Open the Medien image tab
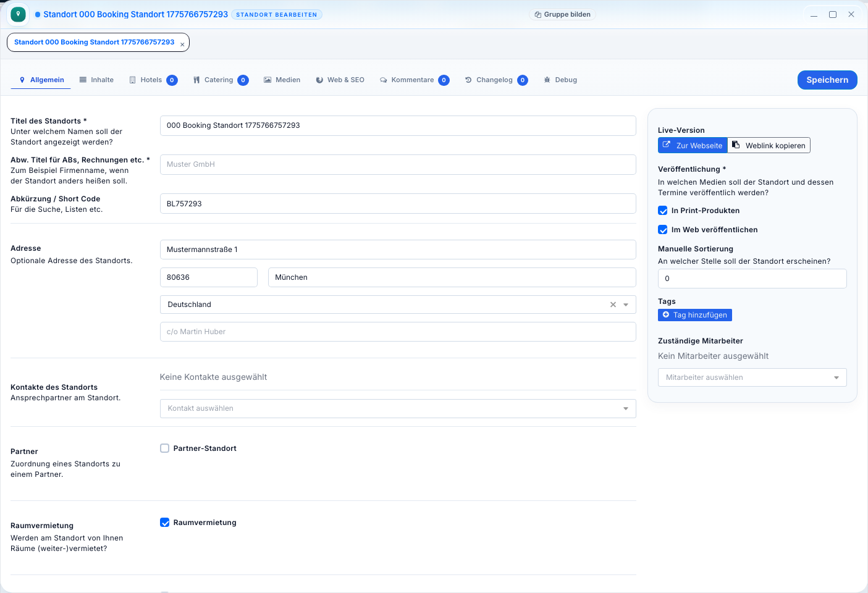This screenshot has width=868, height=593. pos(282,80)
